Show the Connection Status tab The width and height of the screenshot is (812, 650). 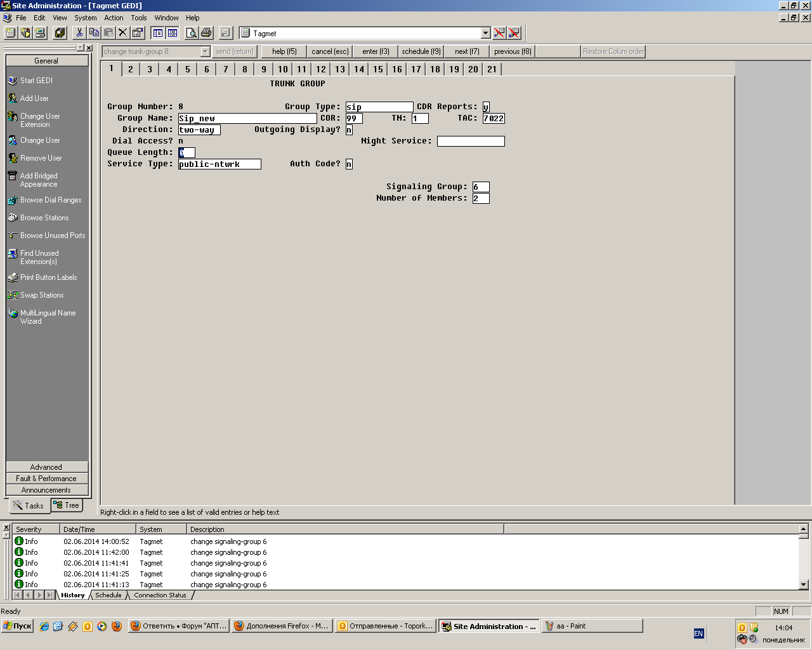pos(160,595)
